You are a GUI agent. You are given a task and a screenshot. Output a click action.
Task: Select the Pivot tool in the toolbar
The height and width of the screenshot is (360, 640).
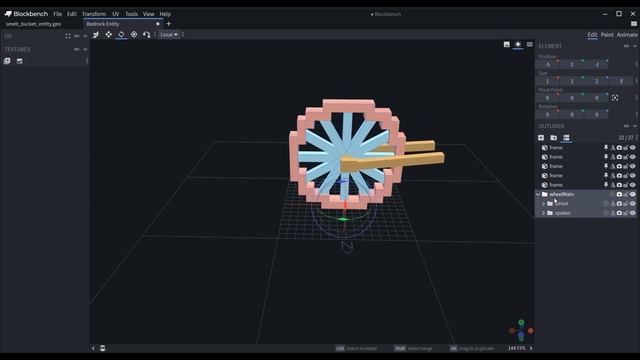pos(134,35)
